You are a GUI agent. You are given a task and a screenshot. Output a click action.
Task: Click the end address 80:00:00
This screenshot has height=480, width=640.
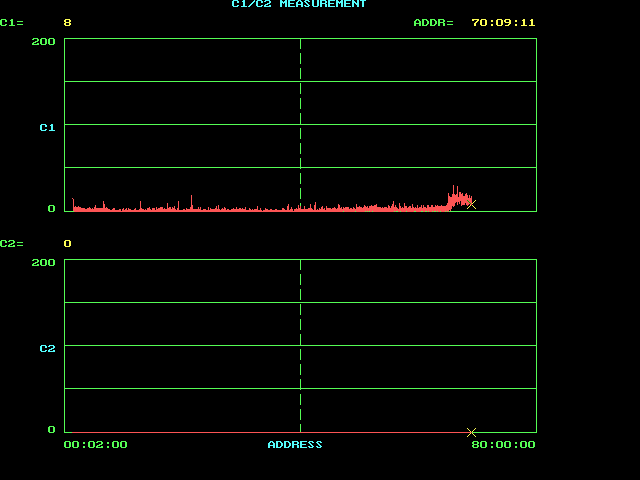(503, 444)
